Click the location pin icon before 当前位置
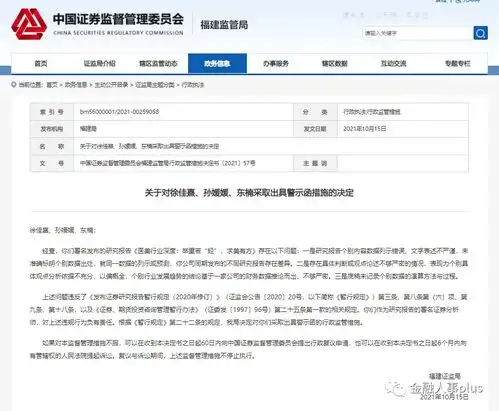The height and width of the screenshot is (411, 499). [14, 85]
